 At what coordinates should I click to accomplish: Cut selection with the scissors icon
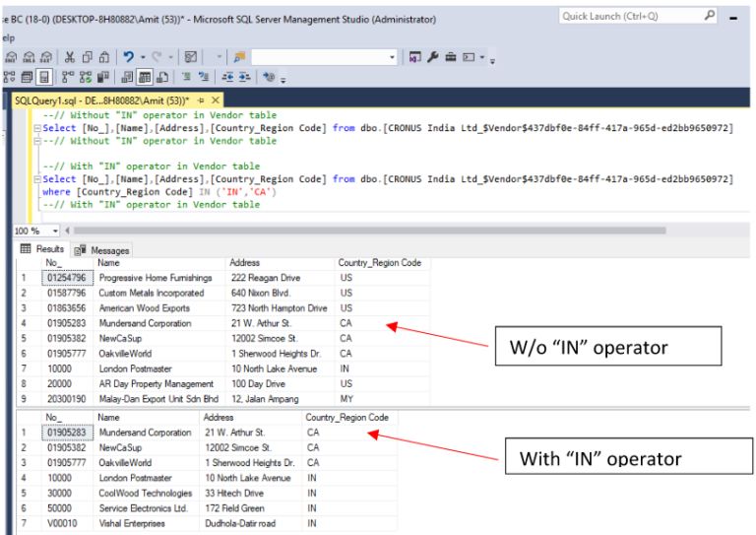point(70,57)
